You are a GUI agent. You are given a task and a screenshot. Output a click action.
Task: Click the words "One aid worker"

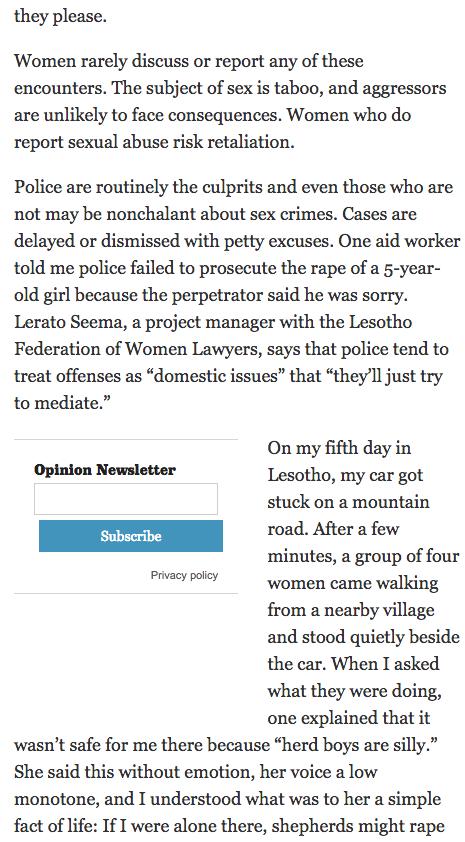point(399,241)
